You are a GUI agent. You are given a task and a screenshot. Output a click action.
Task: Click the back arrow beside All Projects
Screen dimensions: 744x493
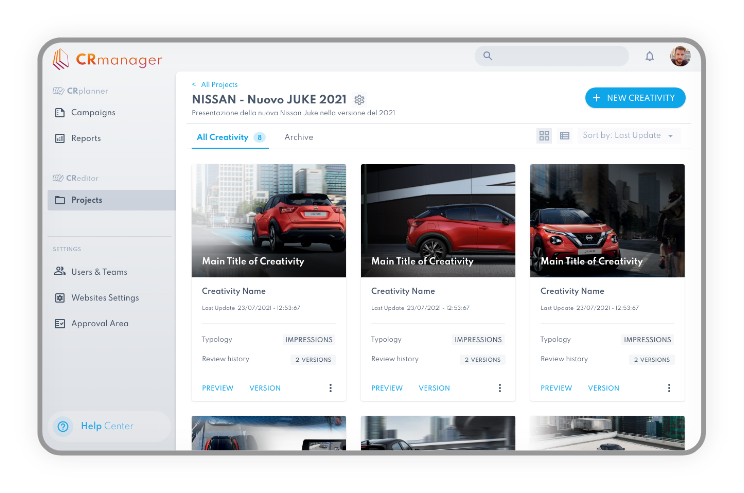click(x=194, y=85)
